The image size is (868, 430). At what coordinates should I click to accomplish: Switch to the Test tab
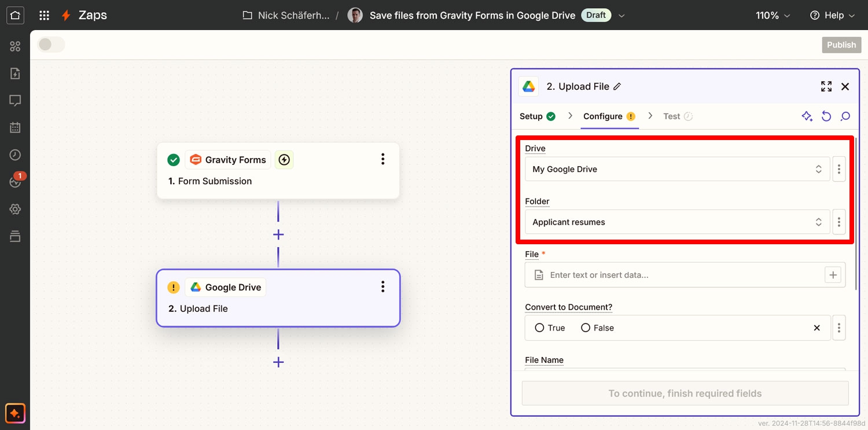click(678, 116)
